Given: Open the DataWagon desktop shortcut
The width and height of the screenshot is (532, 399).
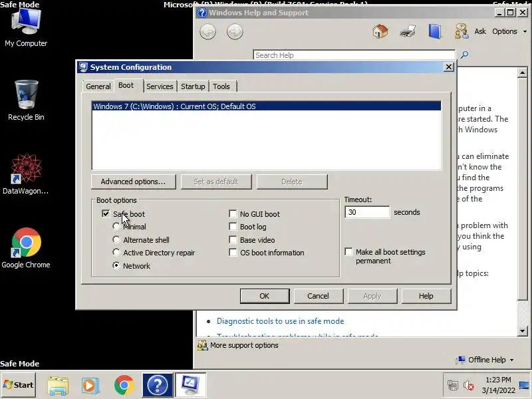Looking at the screenshot, I should click(26, 174).
